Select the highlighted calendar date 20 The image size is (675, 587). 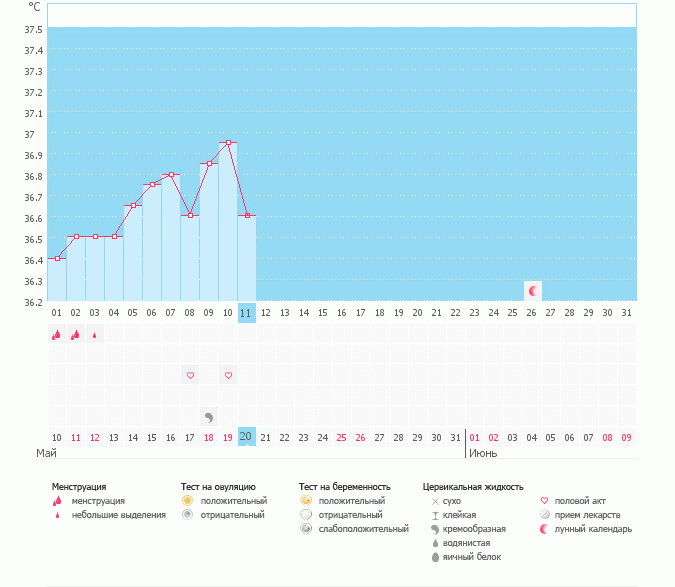(x=247, y=436)
